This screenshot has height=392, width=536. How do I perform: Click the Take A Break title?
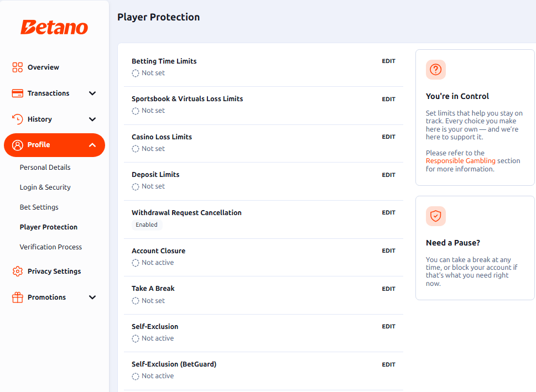click(x=153, y=289)
